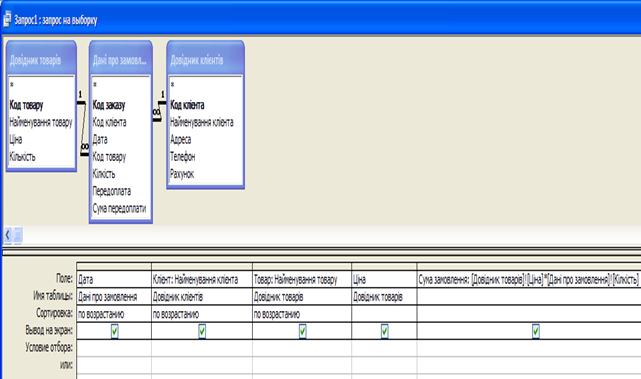Click criteria cell under Дата column
Image resolution: width=641 pixels, height=379 pixels.
[x=114, y=348]
